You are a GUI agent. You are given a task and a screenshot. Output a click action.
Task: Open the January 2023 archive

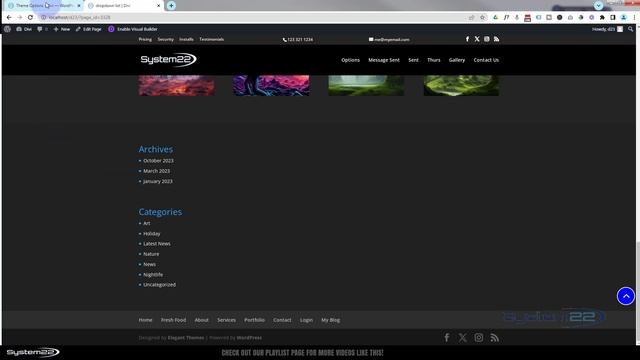(x=158, y=181)
